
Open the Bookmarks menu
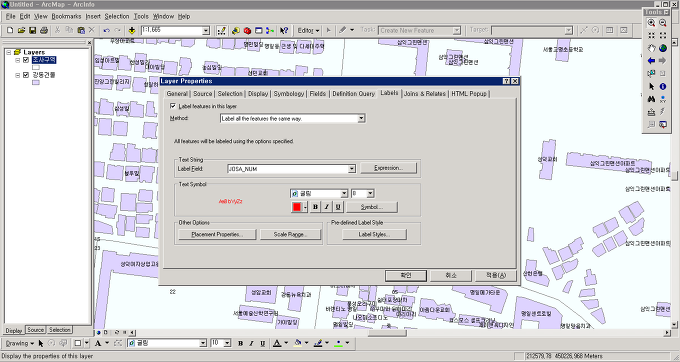coord(66,16)
